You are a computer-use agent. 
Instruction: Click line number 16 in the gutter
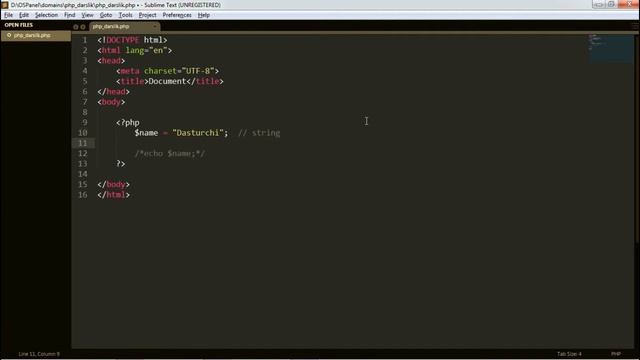pyautogui.click(x=82, y=195)
